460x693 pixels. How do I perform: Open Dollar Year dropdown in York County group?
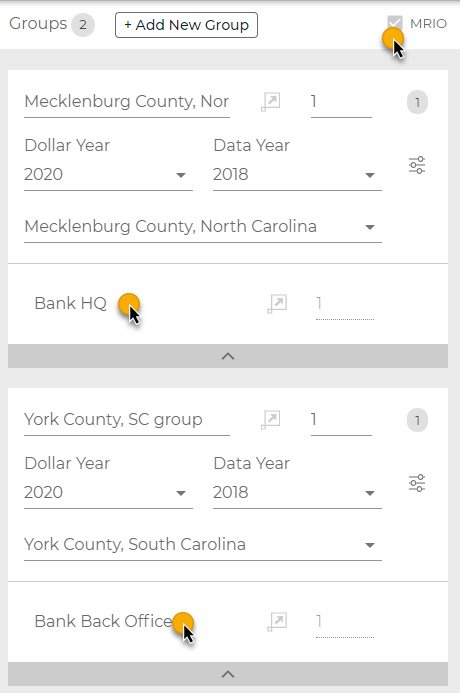point(108,492)
